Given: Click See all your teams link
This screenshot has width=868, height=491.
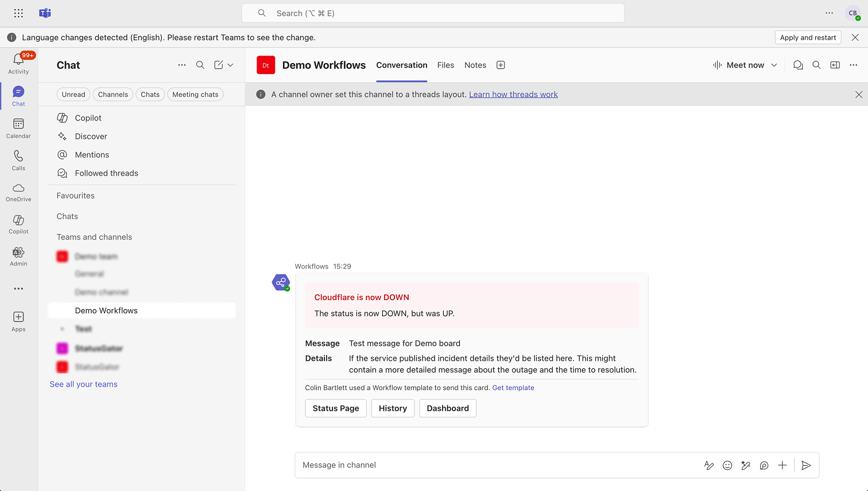Looking at the screenshot, I should coord(84,384).
